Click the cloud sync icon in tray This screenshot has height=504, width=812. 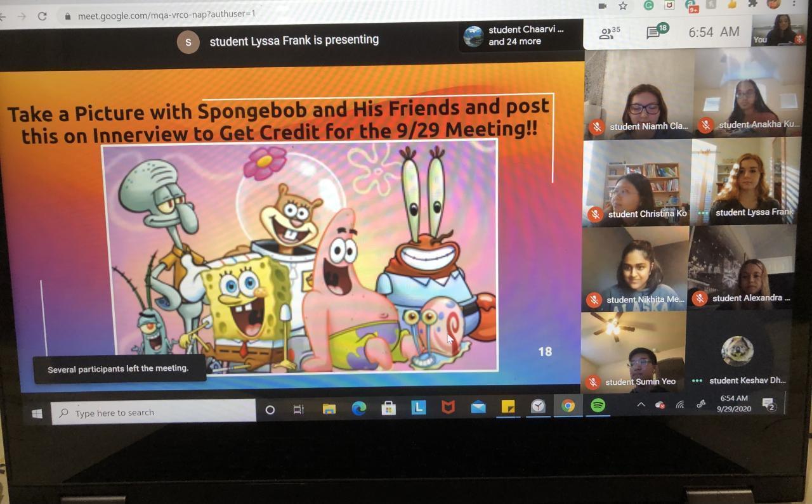(660, 404)
